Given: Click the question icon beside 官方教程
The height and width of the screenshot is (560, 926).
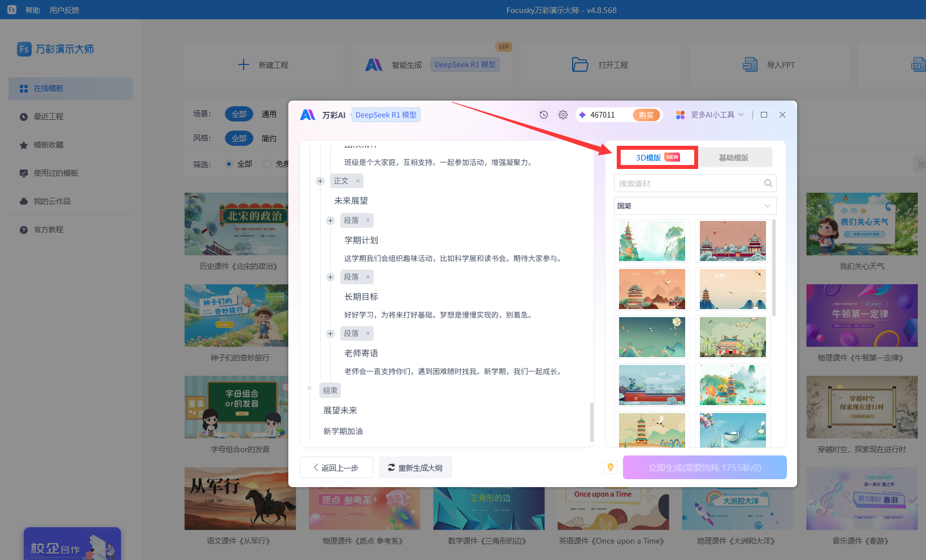Looking at the screenshot, I should pyautogui.click(x=24, y=230).
